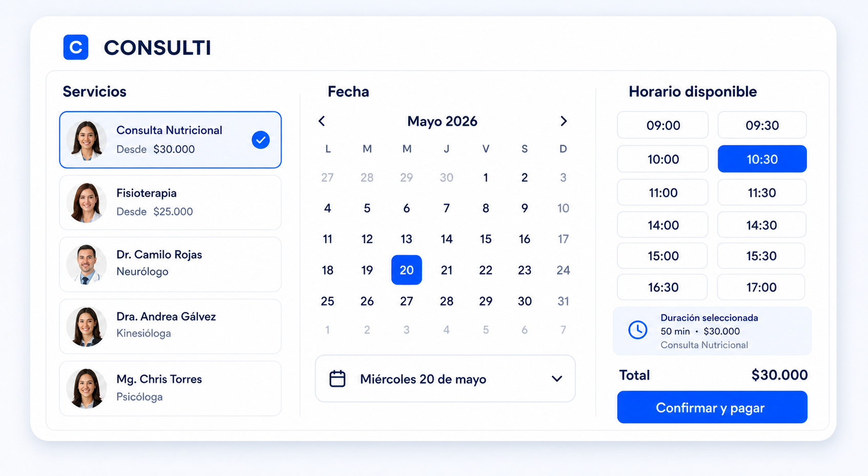Select the Fisioterapia service card
This screenshot has width=868, height=476.
click(170, 202)
